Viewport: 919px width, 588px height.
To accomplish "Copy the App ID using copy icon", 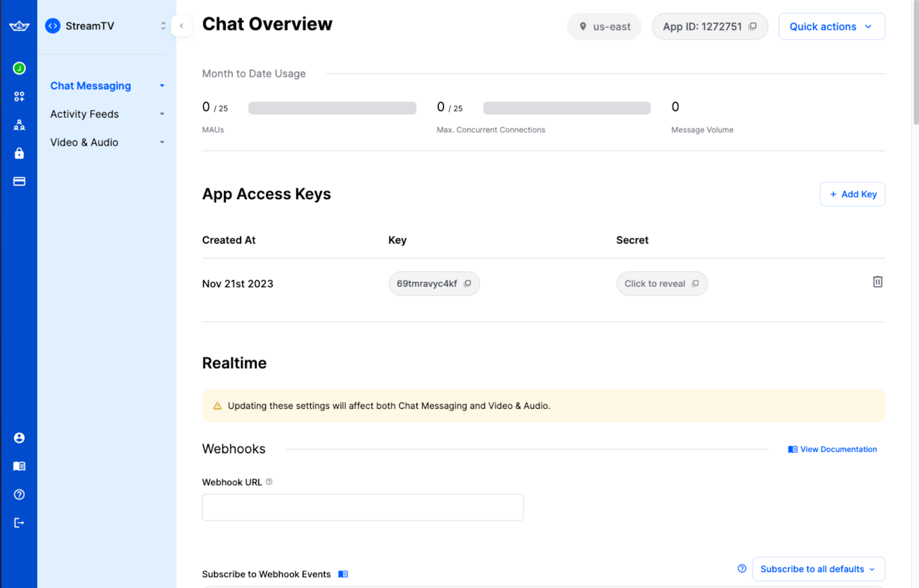I will pyautogui.click(x=754, y=26).
